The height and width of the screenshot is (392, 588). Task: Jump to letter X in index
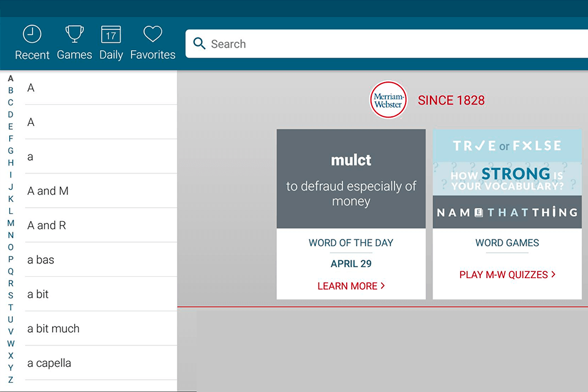[x=10, y=356]
